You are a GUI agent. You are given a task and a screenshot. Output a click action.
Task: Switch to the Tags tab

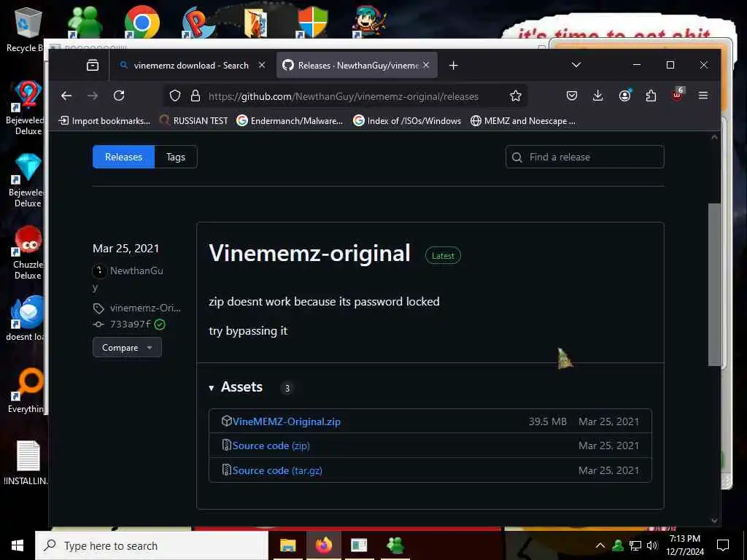pos(176,157)
